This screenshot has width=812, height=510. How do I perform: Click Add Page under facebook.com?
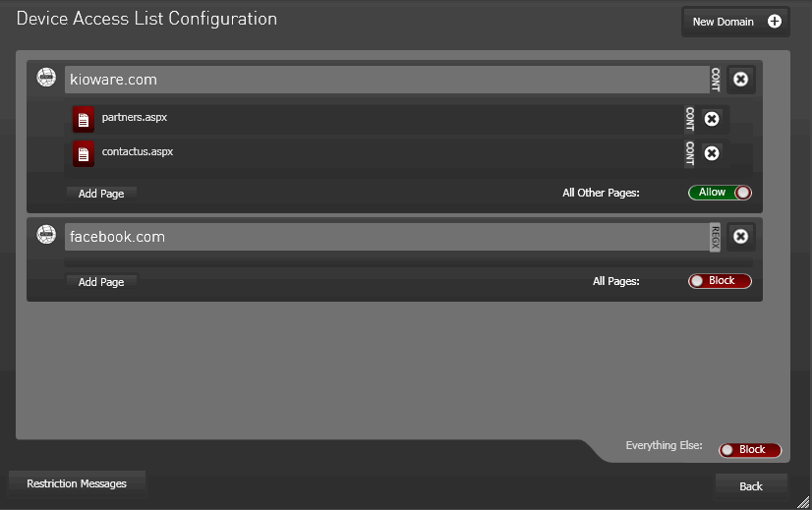101,282
